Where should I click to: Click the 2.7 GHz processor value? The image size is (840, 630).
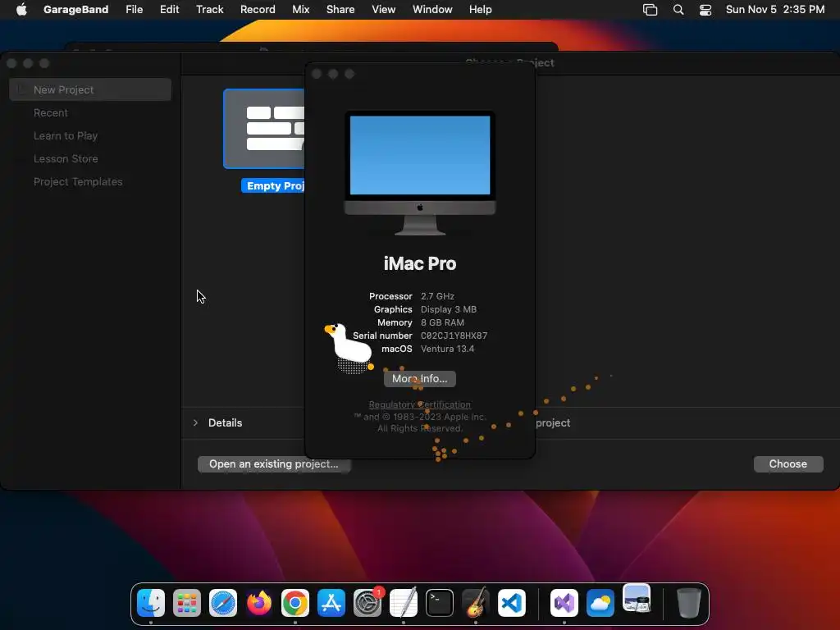click(x=437, y=296)
